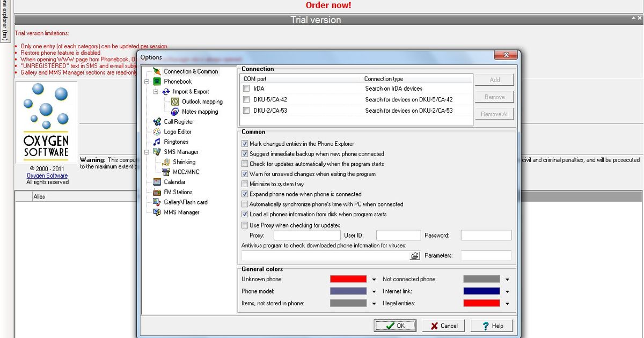The height and width of the screenshot is (338, 644).
Task: Open Not connected phone color dropdown arrow
Action: coord(507,280)
